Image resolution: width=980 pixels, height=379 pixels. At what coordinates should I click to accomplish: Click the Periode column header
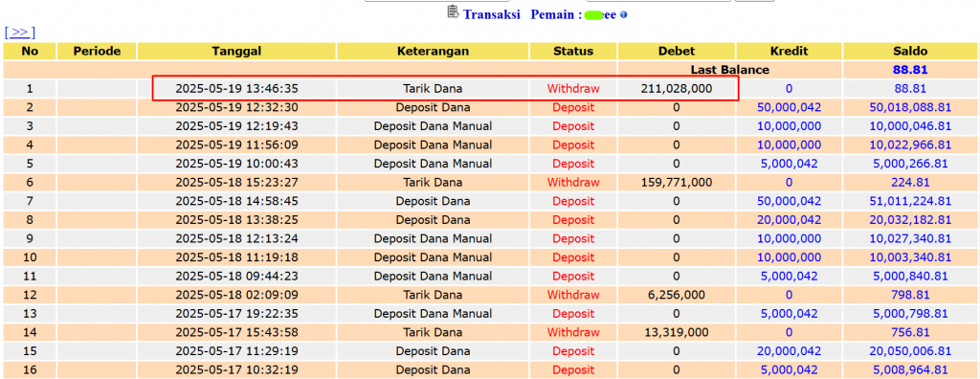(x=97, y=52)
